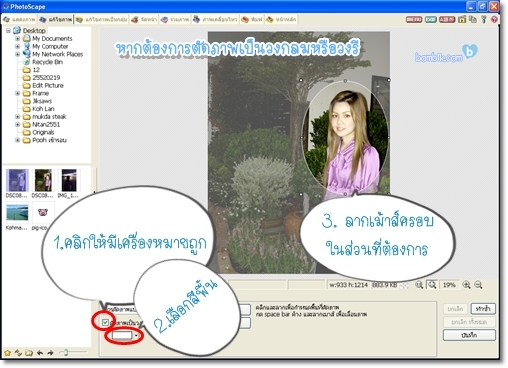Click the Redo button at bottom-right
The image size is (508, 368).
483,309
